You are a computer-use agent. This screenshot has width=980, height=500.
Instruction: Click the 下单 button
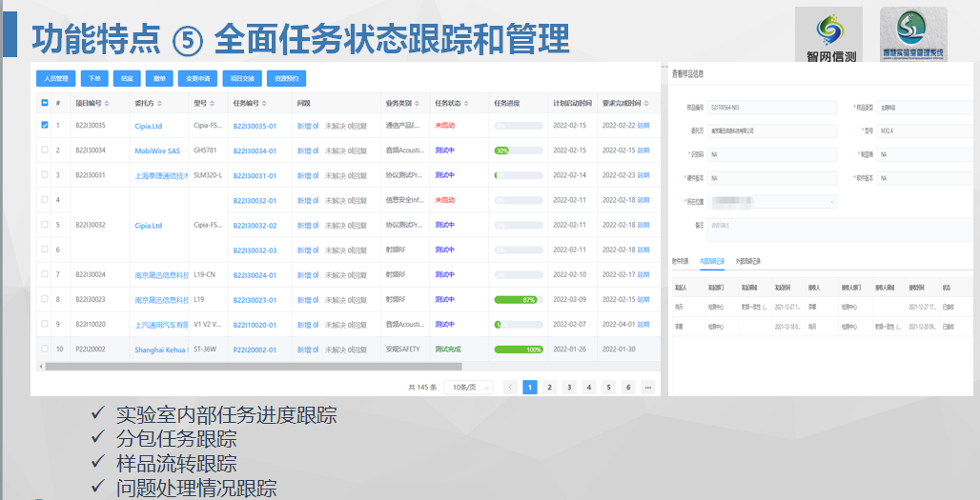point(94,79)
